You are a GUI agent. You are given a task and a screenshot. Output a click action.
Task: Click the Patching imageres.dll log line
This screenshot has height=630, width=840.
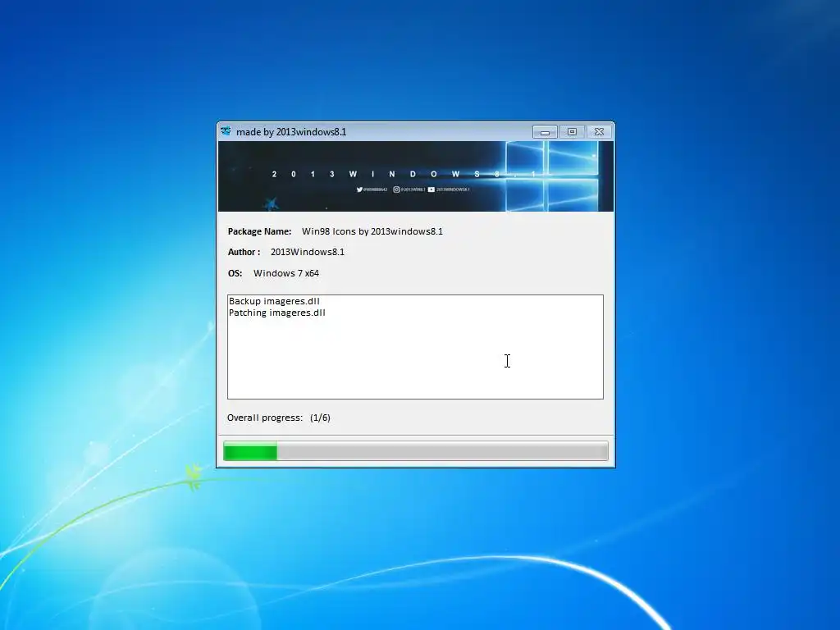click(x=277, y=313)
